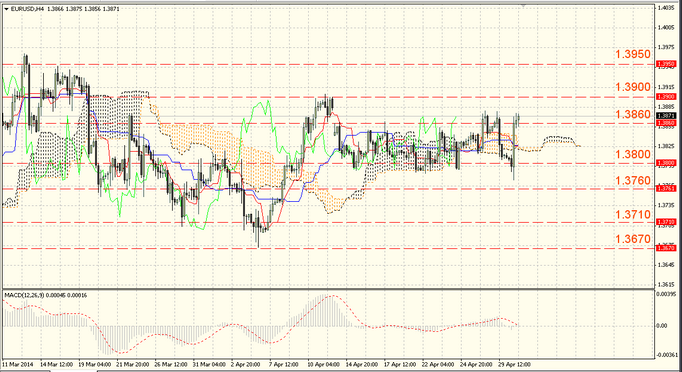
Task: Click the chart menu triangle beside EURUSD,H4
Action: coord(6,9)
